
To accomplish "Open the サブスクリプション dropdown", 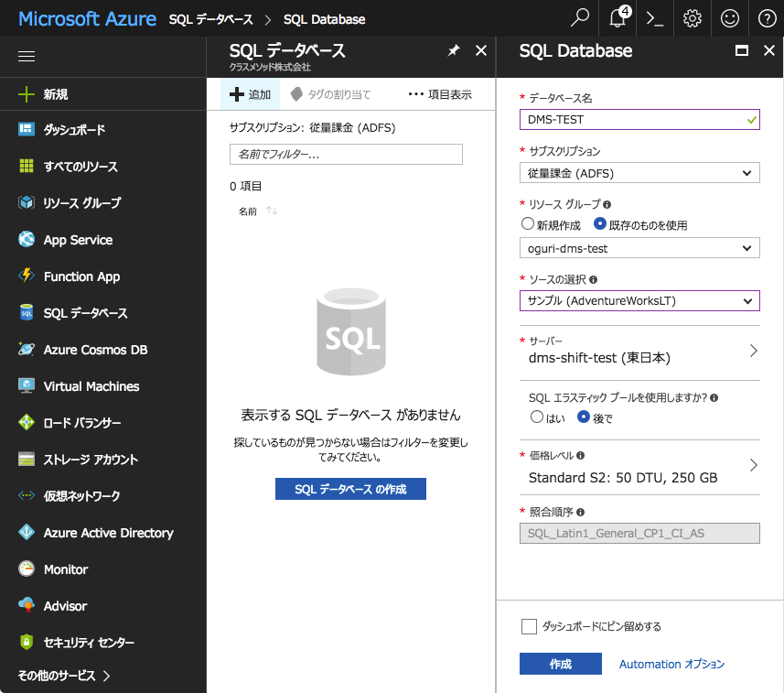I will tap(639, 172).
